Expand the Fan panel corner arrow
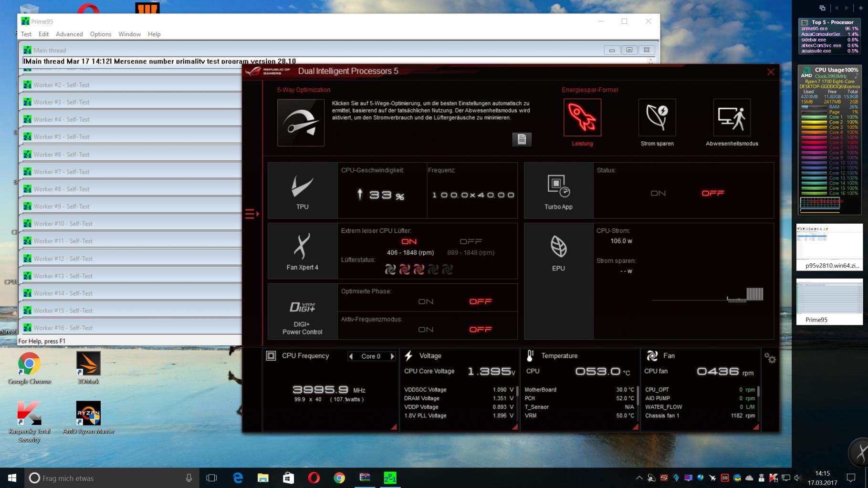The image size is (868, 488). pos(756,427)
